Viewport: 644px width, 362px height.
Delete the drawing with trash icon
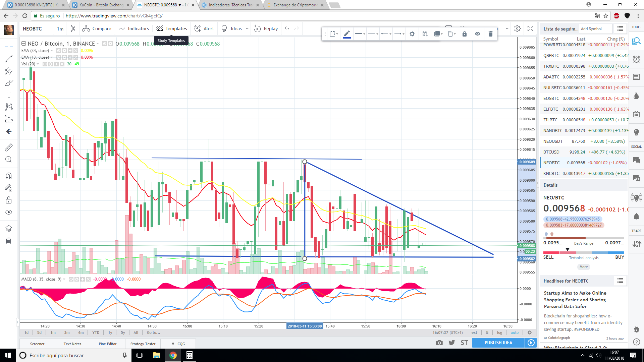[x=490, y=34]
